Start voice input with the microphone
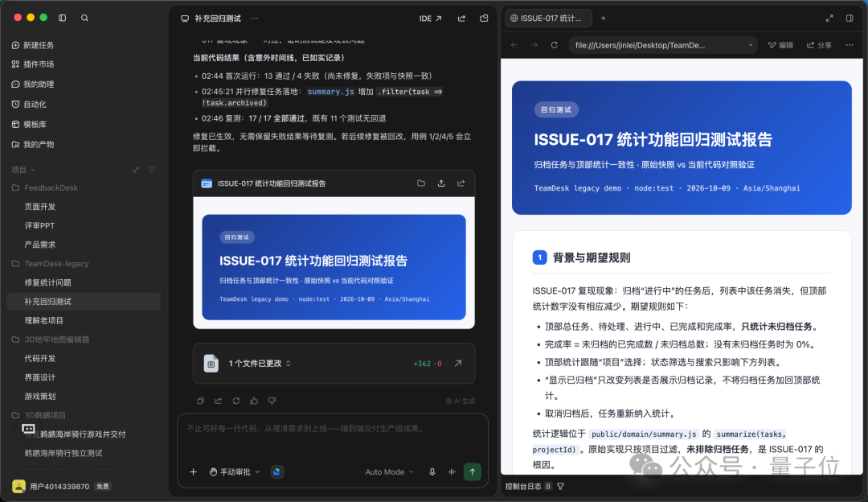This screenshot has width=868, height=502. tap(432, 472)
